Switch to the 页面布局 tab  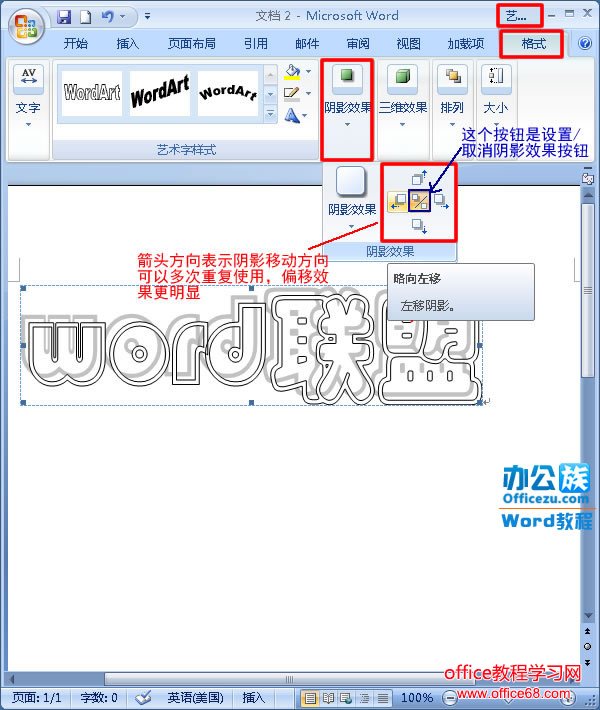point(192,43)
